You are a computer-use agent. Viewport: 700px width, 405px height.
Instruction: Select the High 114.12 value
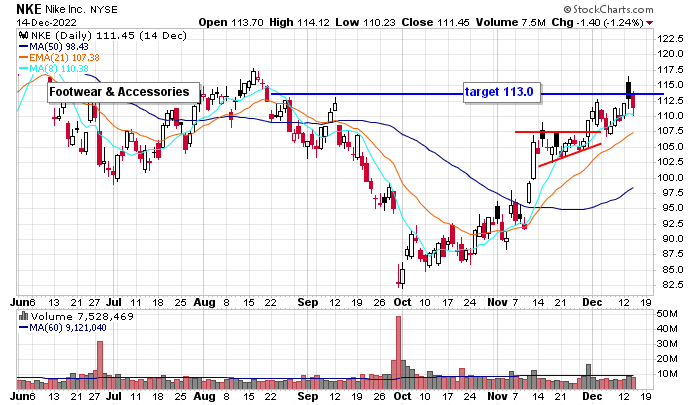click(x=298, y=22)
